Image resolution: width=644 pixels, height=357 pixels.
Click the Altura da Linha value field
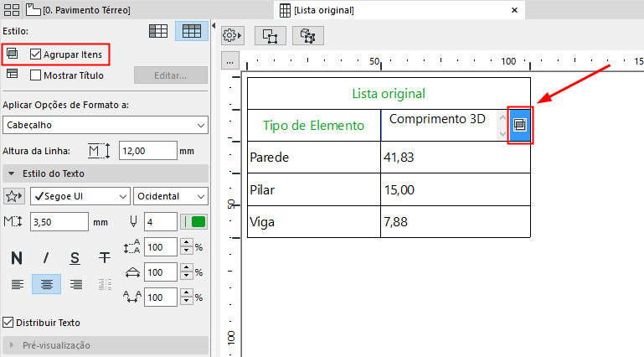147,151
